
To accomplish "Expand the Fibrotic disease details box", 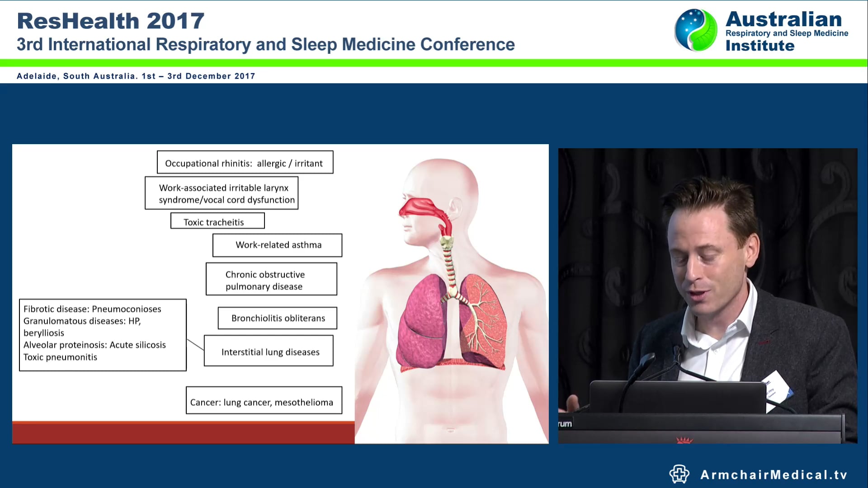I will (102, 334).
